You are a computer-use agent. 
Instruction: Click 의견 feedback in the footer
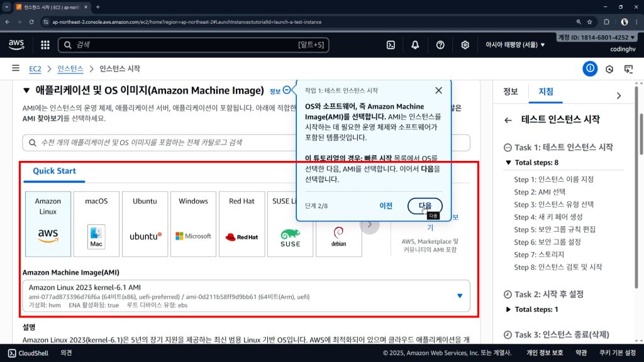point(67,353)
